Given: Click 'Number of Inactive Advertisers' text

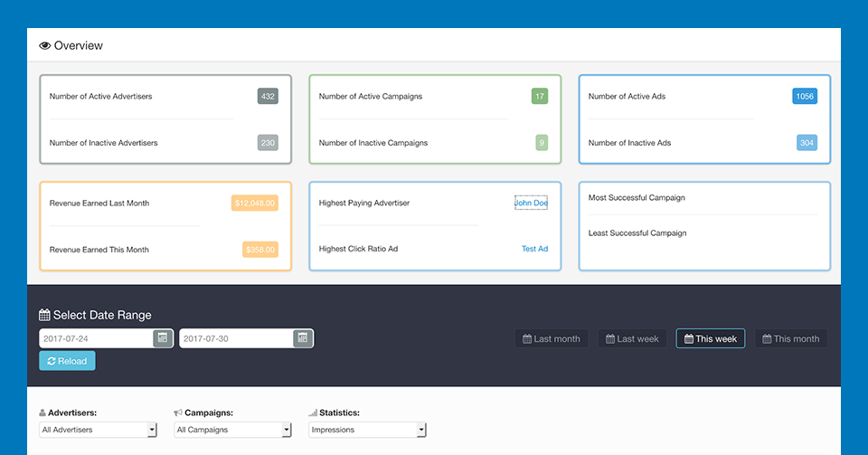Looking at the screenshot, I should point(103,143).
